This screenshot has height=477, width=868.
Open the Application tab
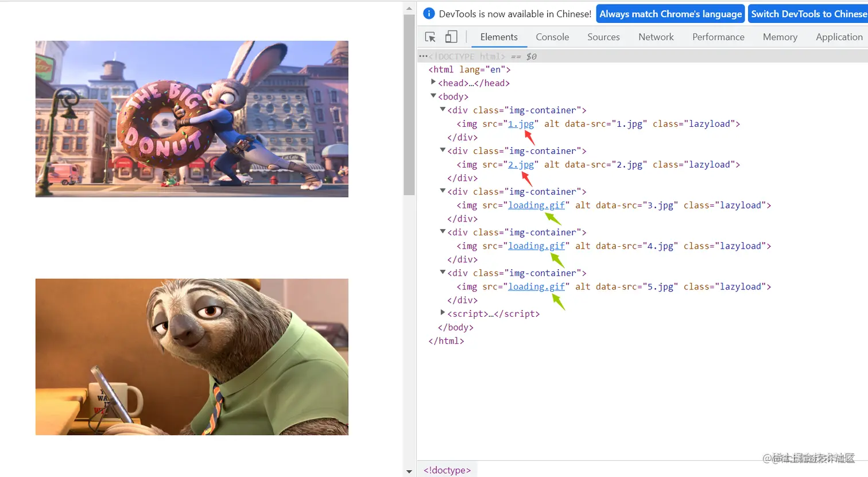839,37
